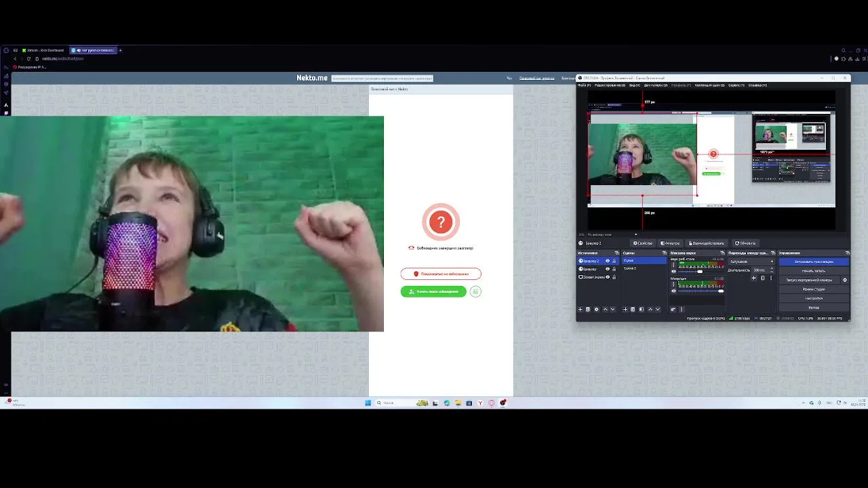Open source properties gear in sources panel
The image size is (868, 488).
(597, 309)
